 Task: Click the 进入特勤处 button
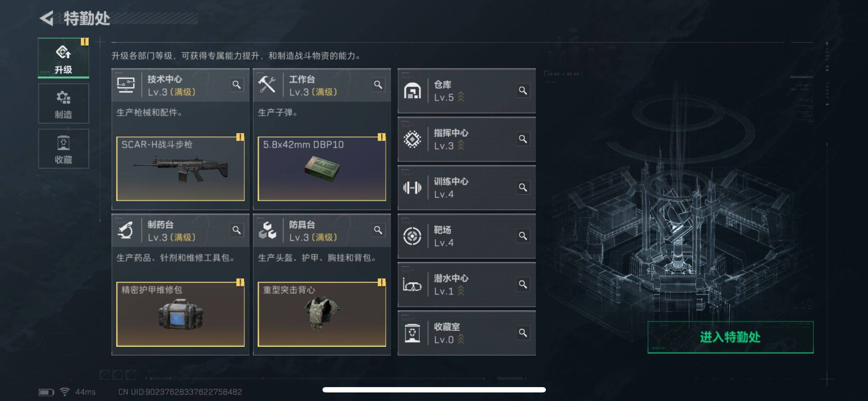click(x=730, y=337)
